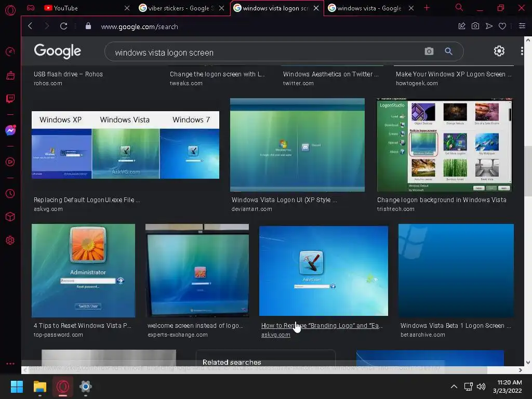Open the Windows Start button
This screenshot has width=532, height=399.
[x=17, y=387]
